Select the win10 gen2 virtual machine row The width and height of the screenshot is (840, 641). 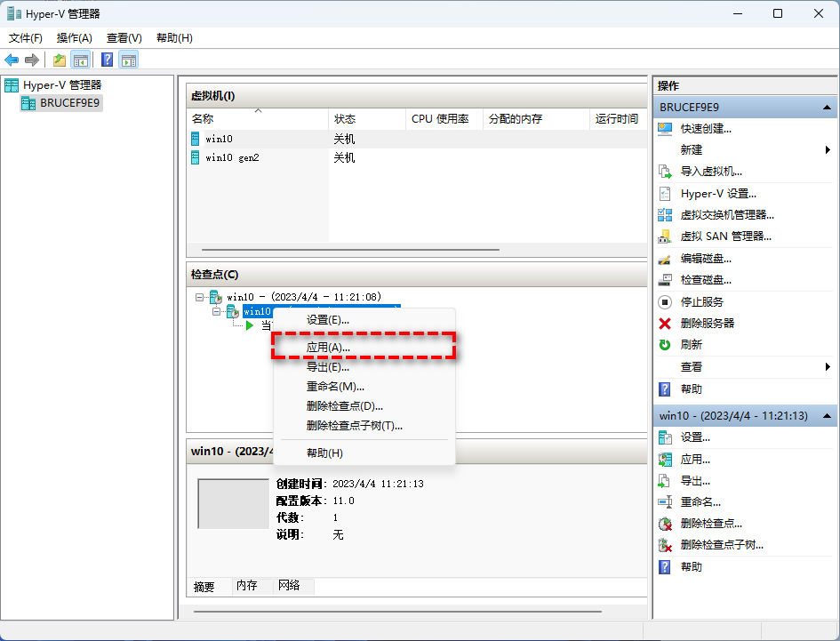tap(417, 157)
